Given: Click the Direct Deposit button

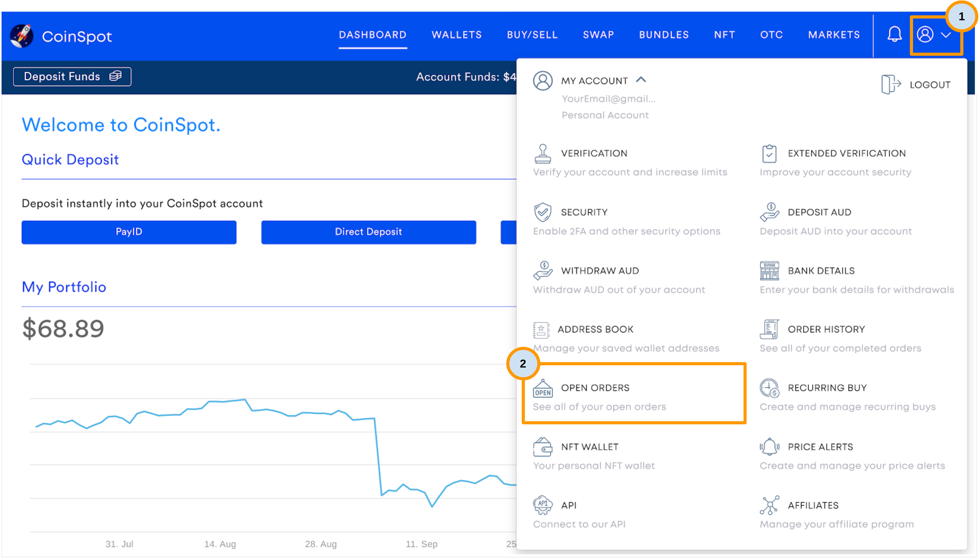Looking at the screenshot, I should 368,232.
